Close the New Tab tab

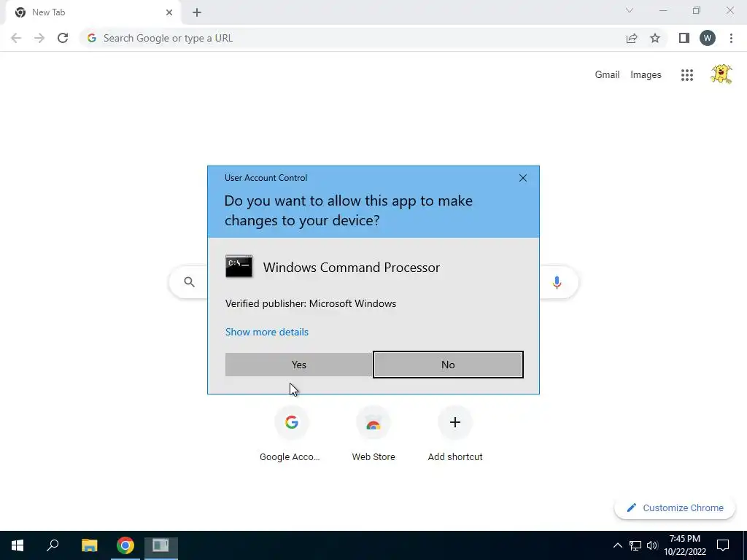[x=169, y=12]
